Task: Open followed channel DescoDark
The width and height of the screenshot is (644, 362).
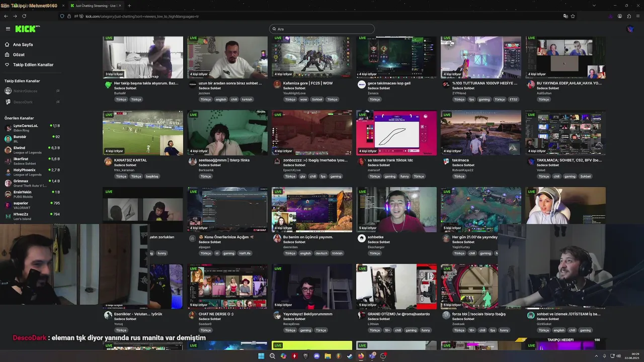Action: [x=32, y=102]
